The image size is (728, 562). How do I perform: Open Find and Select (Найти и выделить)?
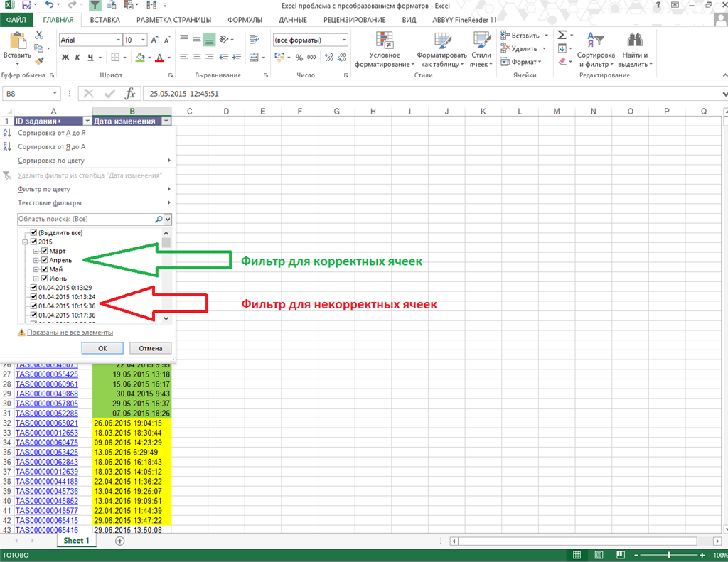635,50
